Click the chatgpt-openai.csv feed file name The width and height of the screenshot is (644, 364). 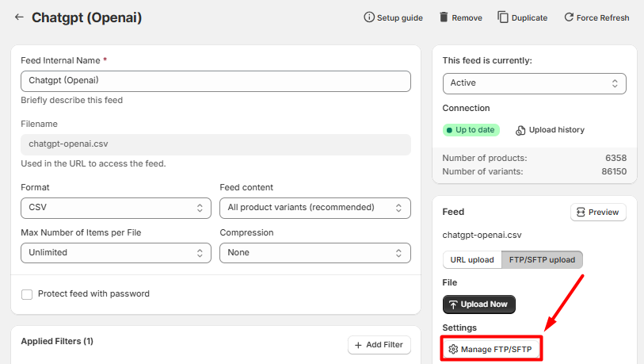click(482, 236)
